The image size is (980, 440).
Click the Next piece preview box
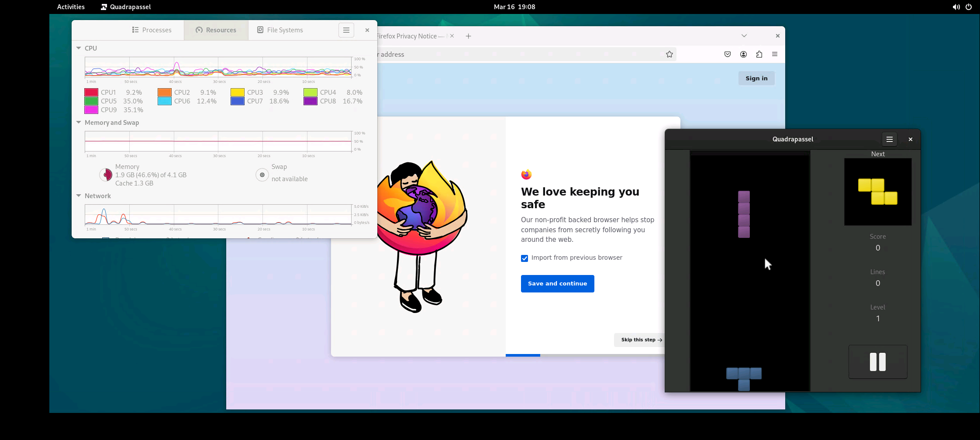point(878,192)
